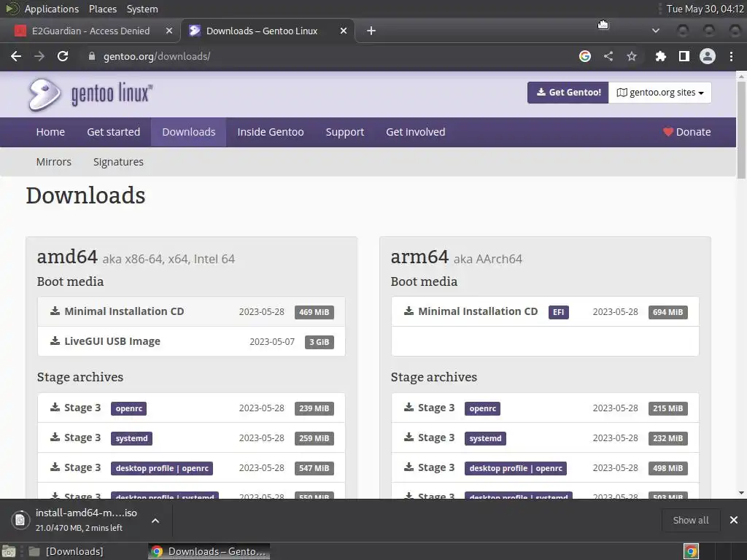Open the Get involved navigation item
Viewport: 747px width, 560px height.
tap(415, 132)
